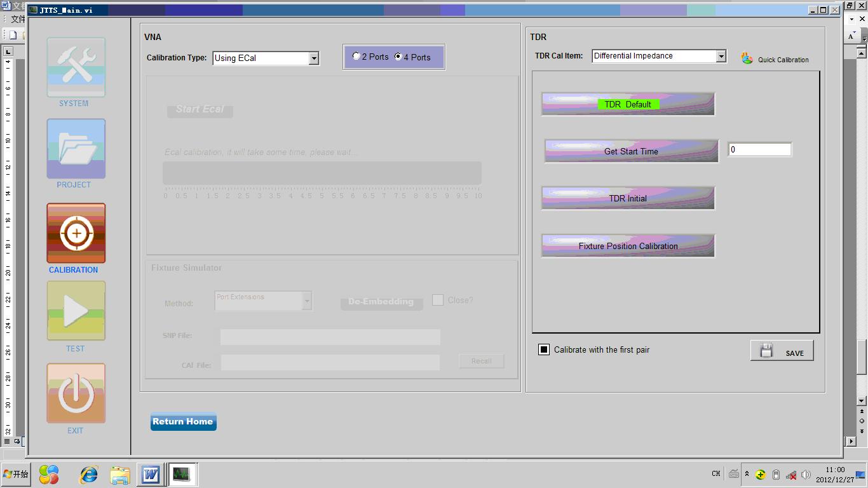Viewport: 868px width, 488px height.
Task: Click the Return Home button
Action: tap(183, 422)
